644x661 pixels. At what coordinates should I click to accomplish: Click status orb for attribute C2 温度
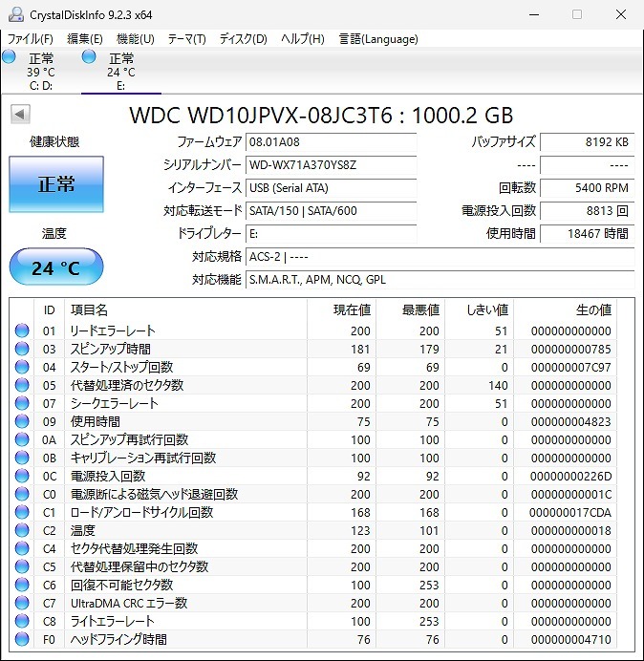(x=22, y=530)
